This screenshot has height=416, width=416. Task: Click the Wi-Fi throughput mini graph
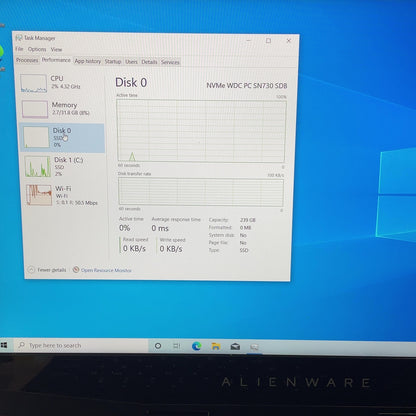(x=39, y=195)
